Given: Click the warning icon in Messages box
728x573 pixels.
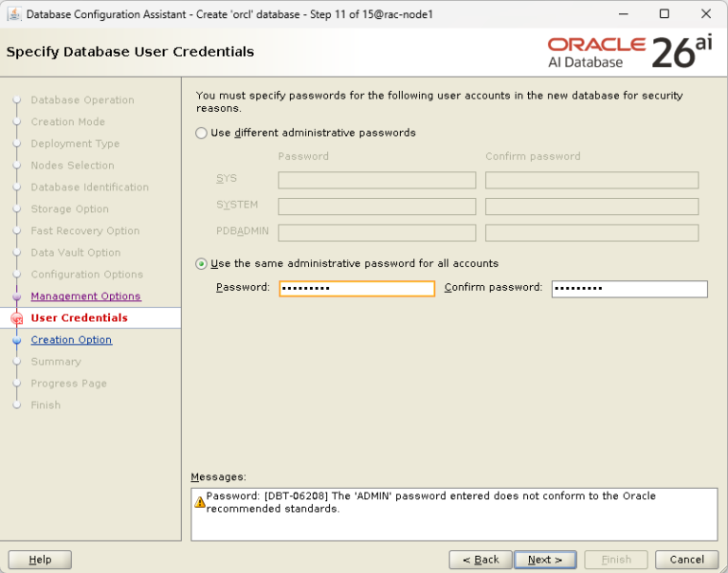Looking at the screenshot, I should click(200, 502).
